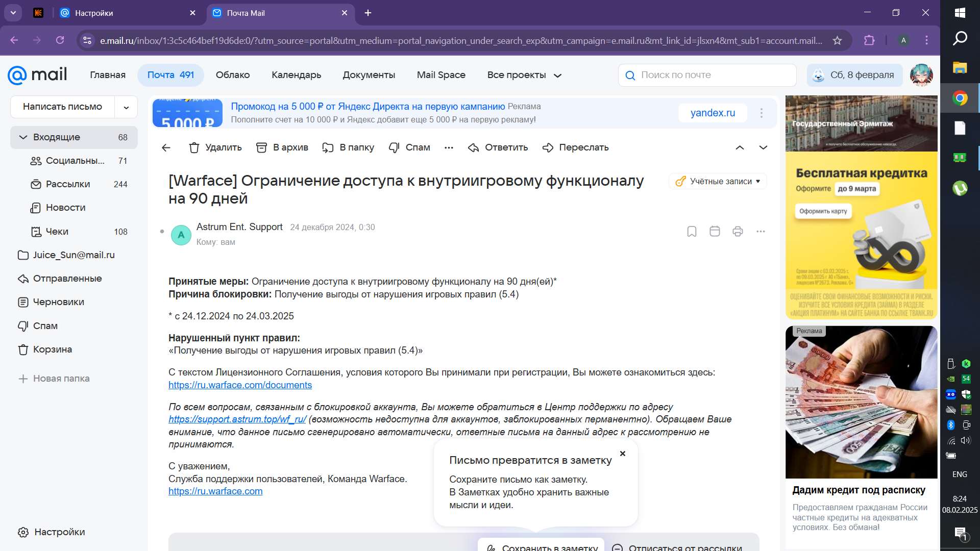Bookmark the page with star icon
This screenshot has width=980, height=551.
pos(837,40)
